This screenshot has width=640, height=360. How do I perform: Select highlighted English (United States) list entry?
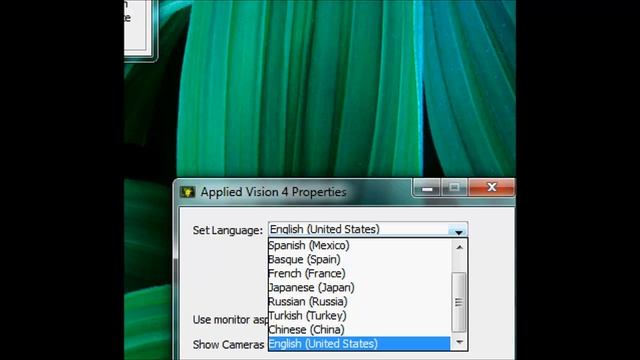[x=359, y=344]
